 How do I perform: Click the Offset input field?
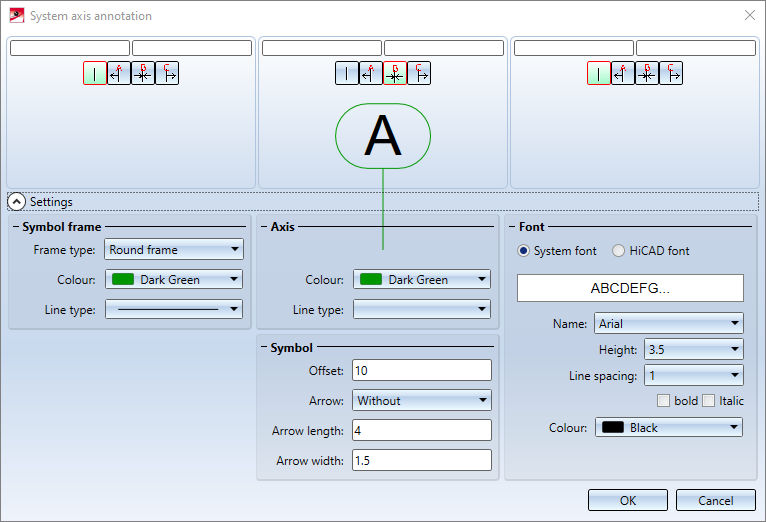(x=422, y=370)
